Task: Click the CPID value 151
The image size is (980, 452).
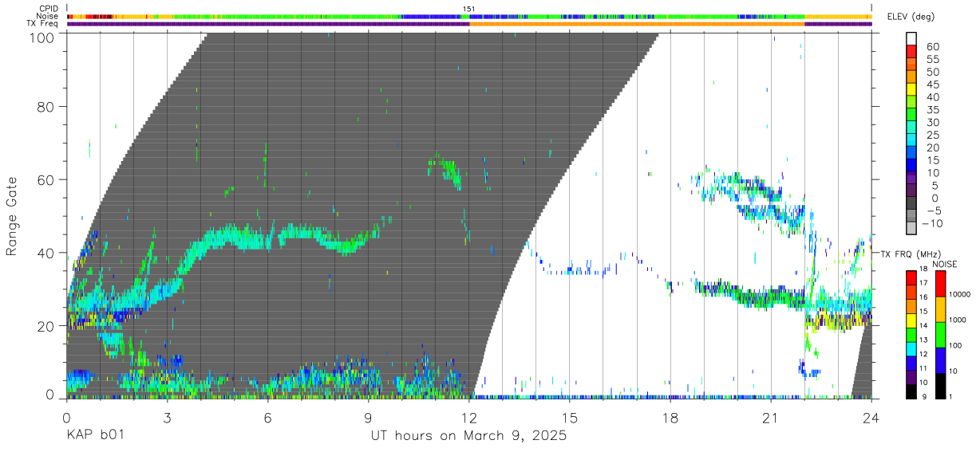Action: pyautogui.click(x=469, y=9)
